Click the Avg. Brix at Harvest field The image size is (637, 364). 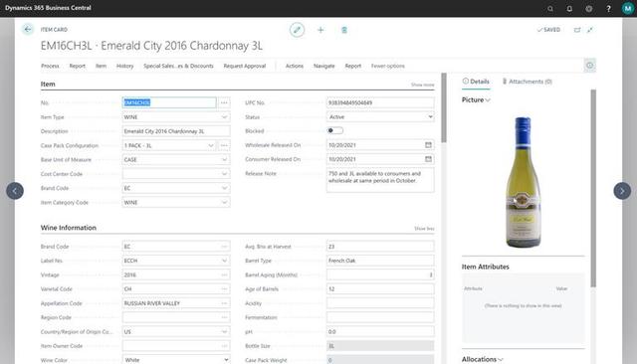(x=380, y=247)
